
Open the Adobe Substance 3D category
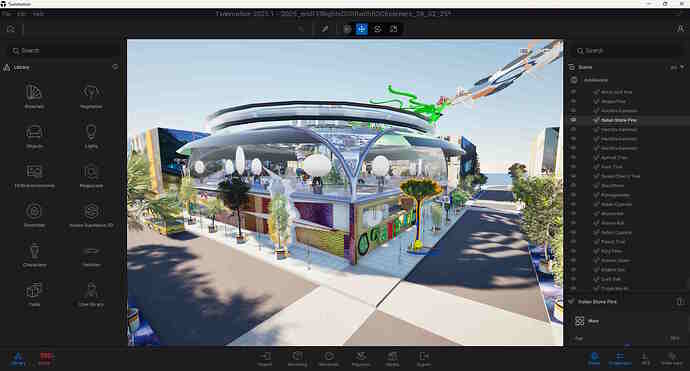[x=91, y=215]
